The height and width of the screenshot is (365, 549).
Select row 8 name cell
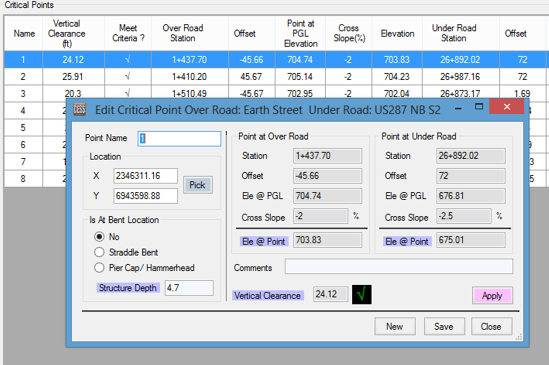[x=23, y=179]
